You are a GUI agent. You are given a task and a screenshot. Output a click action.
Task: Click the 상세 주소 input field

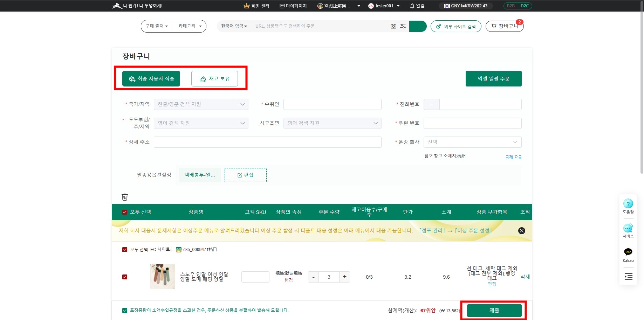tap(267, 142)
